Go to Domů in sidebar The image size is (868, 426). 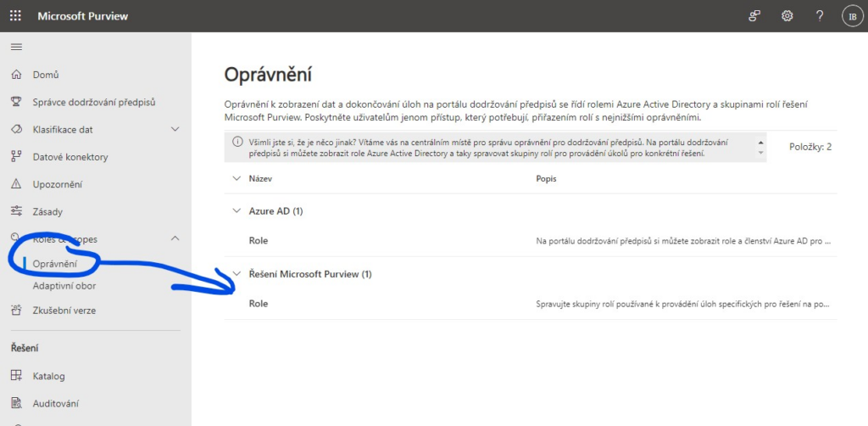[46, 75]
